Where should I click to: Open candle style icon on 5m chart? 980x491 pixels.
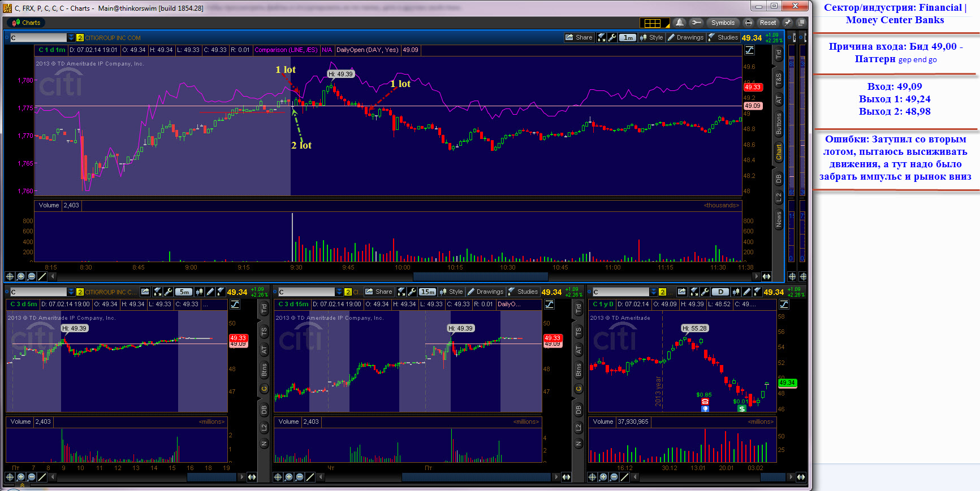pyautogui.click(x=200, y=292)
